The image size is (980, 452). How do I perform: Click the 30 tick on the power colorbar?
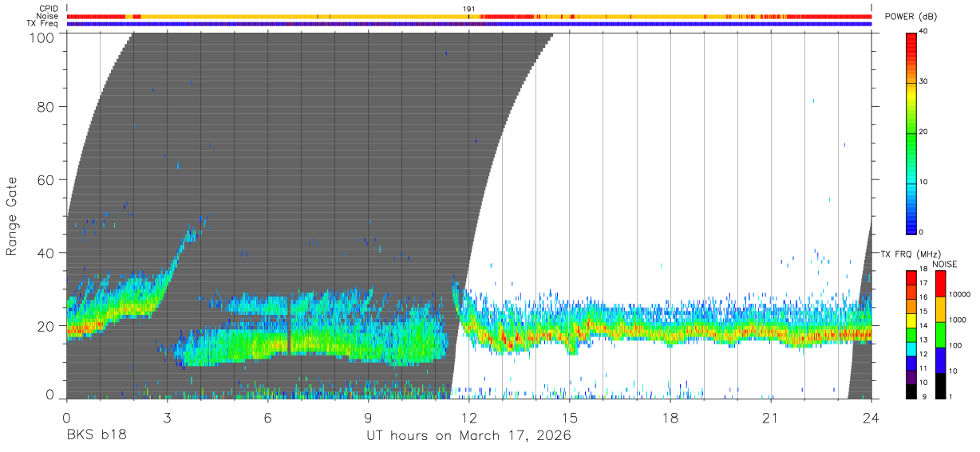point(924,82)
